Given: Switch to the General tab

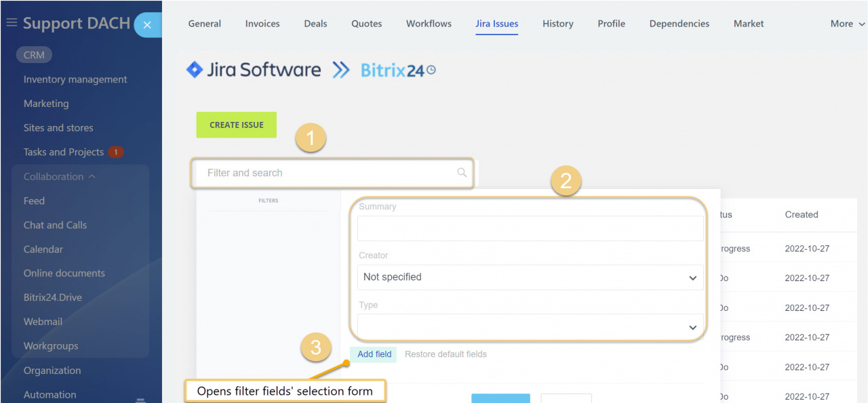Looking at the screenshot, I should (x=205, y=24).
